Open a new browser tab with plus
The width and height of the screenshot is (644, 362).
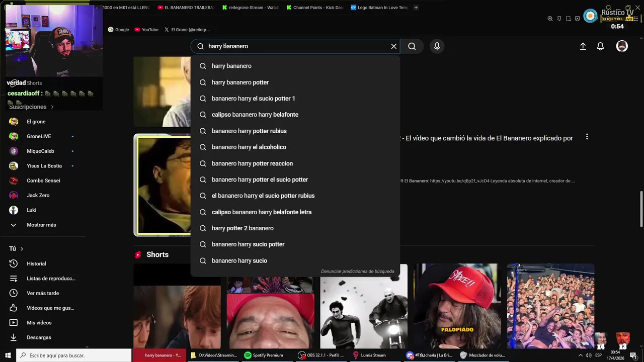[x=416, y=8]
